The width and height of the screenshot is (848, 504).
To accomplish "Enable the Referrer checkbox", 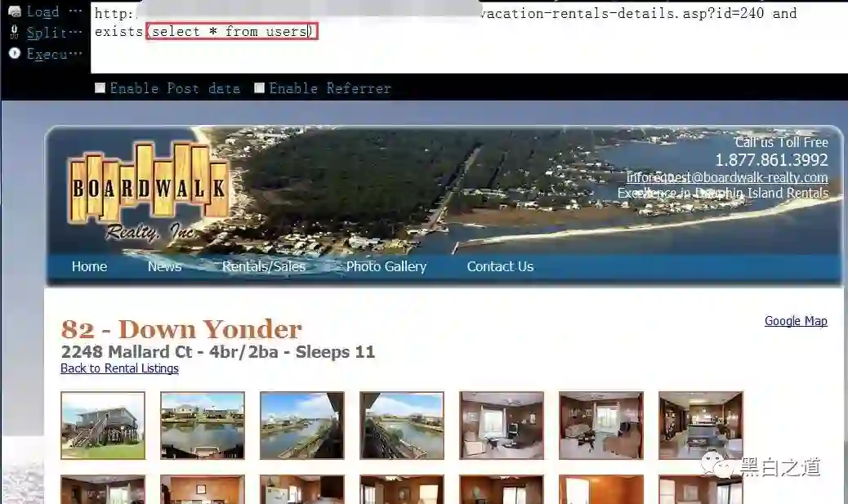I will (260, 87).
